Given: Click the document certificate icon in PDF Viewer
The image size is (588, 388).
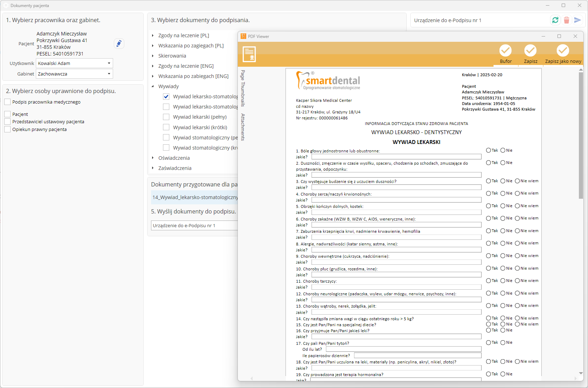Looking at the screenshot, I should click(249, 54).
